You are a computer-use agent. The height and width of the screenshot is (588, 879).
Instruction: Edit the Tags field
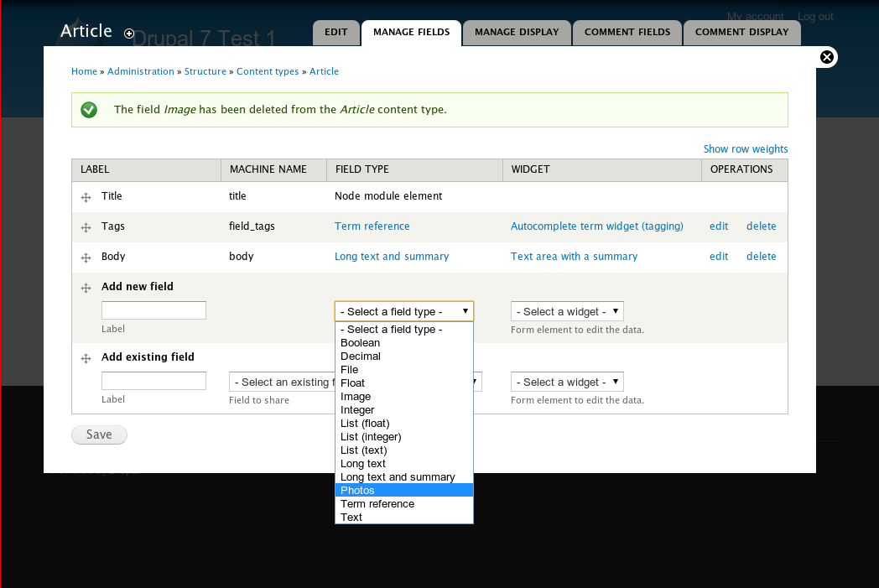click(x=719, y=226)
